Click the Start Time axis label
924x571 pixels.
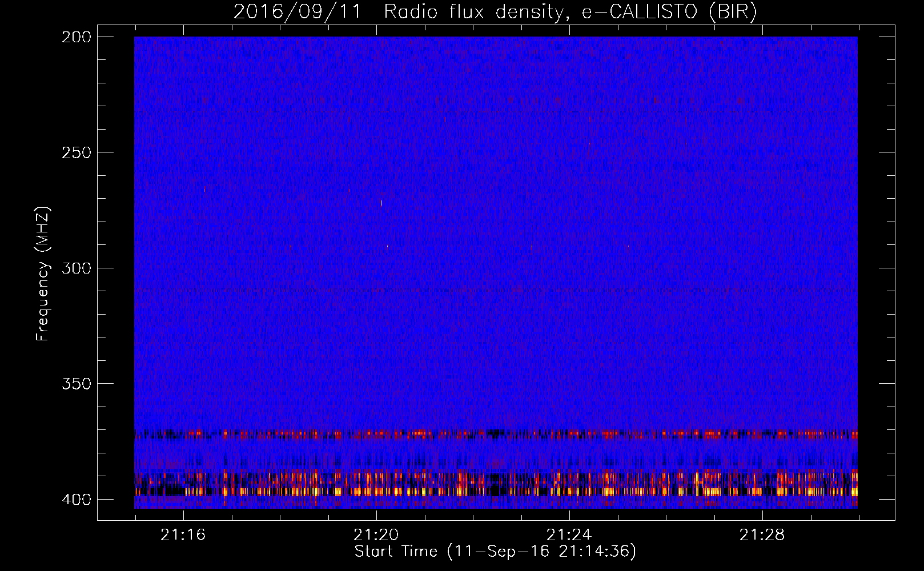pyautogui.click(x=495, y=552)
